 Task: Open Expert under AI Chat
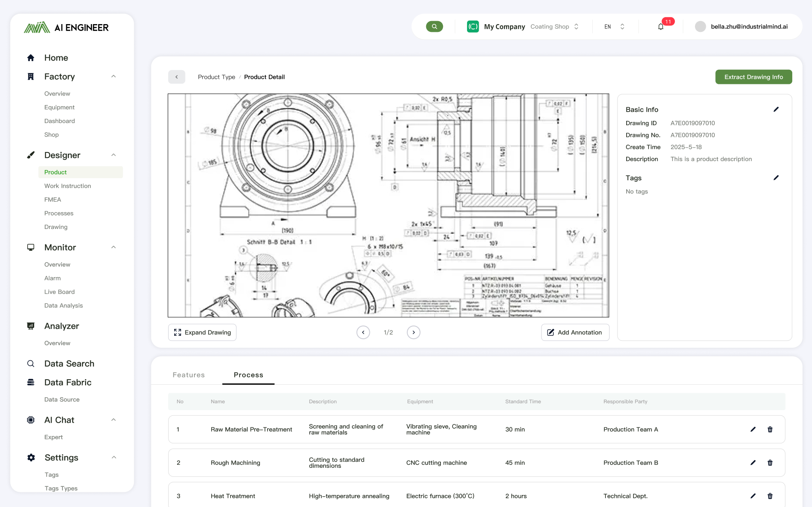53,437
